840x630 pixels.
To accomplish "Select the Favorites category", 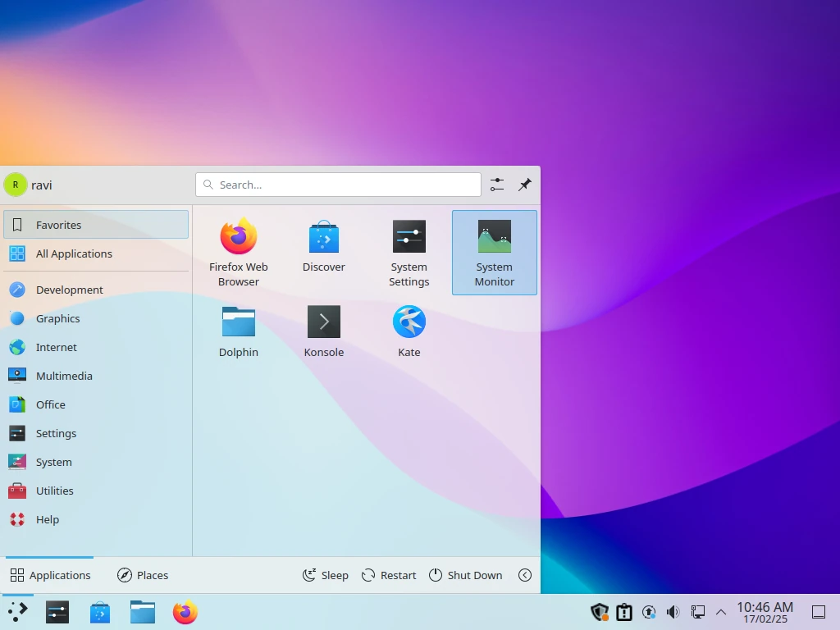I will [96, 225].
